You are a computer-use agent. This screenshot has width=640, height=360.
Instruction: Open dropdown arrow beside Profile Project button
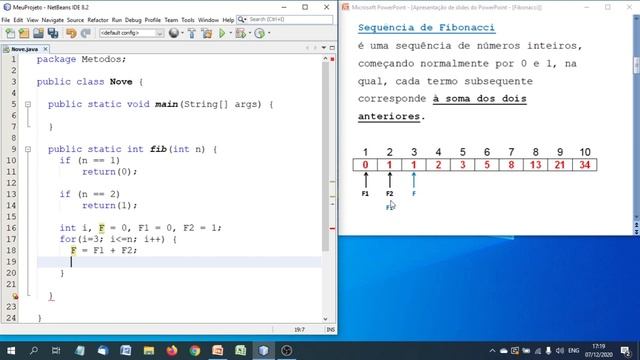tap(269, 33)
